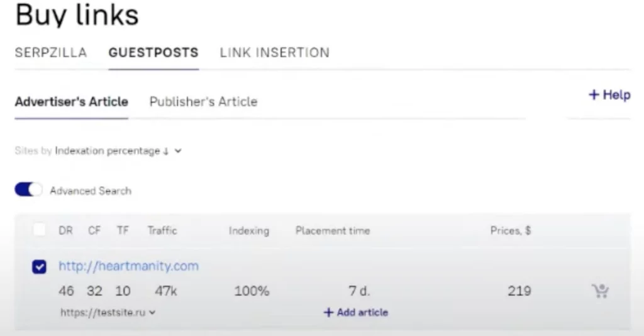
Task: Click the TF column header
Action: tap(123, 230)
